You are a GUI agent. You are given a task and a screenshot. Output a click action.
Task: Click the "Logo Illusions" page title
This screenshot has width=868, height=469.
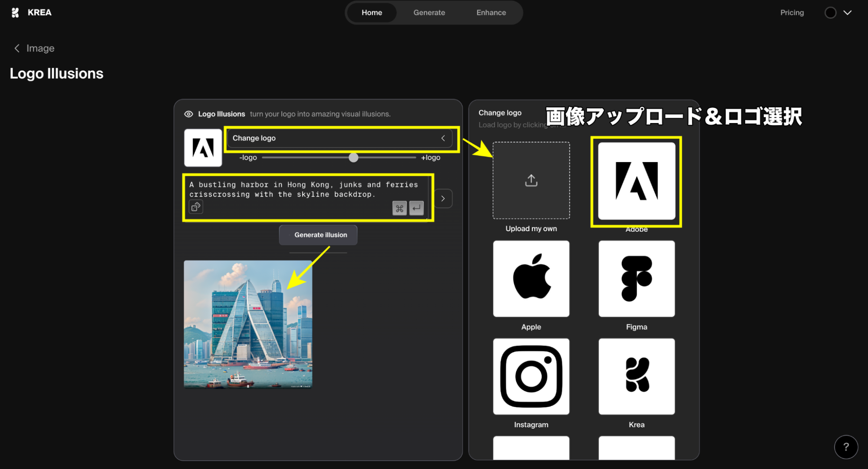[x=56, y=73]
